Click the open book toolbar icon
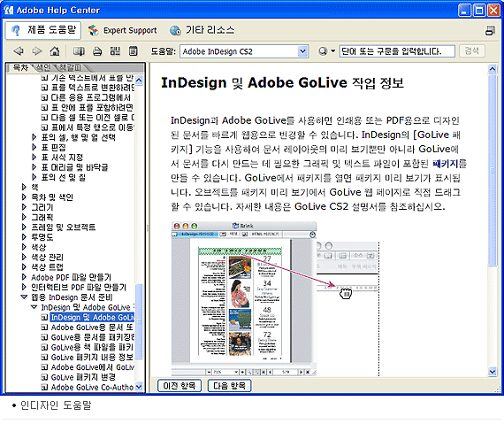 (x=79, y=51)
